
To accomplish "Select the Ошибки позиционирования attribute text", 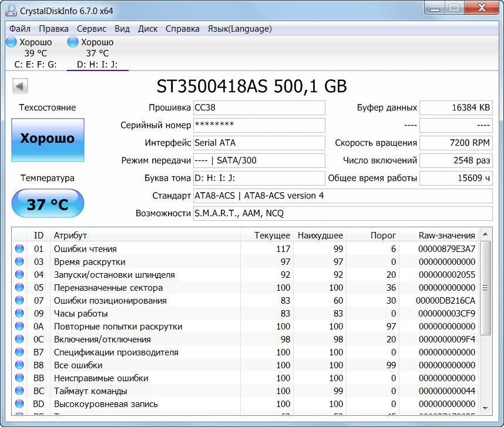I will [x=110, y=300].
